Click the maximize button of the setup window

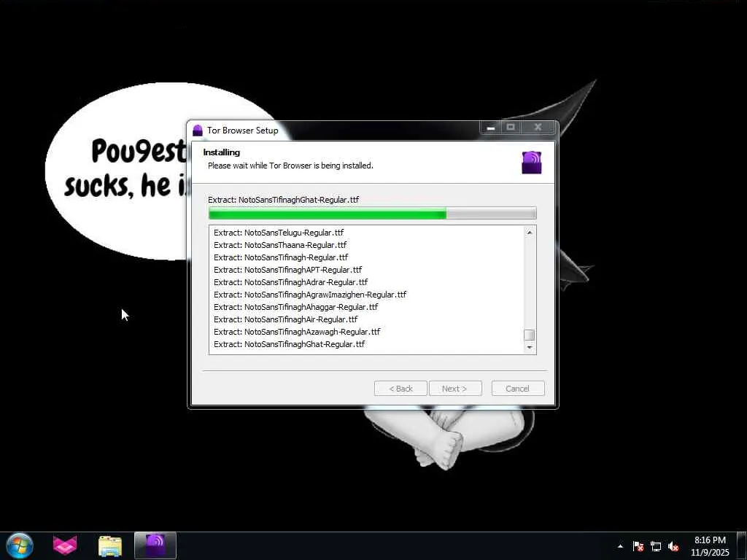511,127
